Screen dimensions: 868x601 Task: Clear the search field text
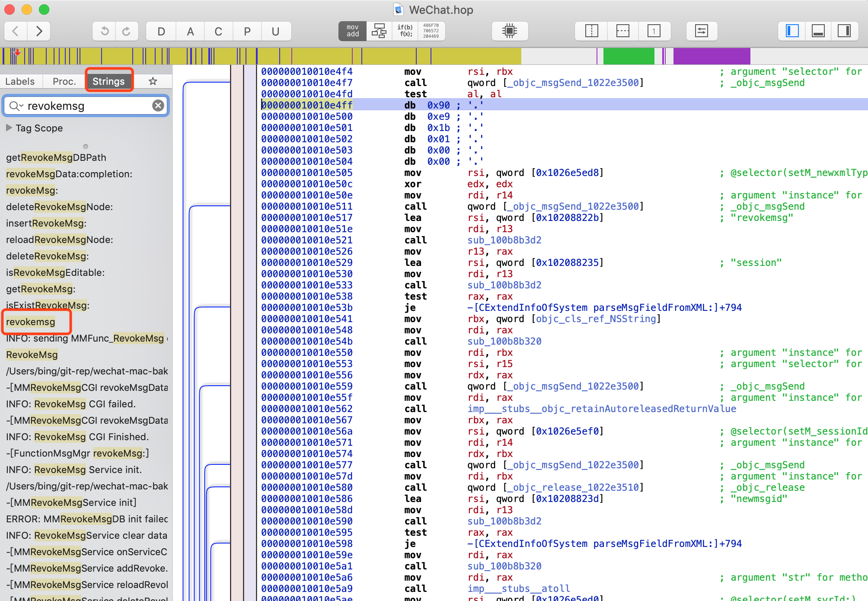(158, 106)
